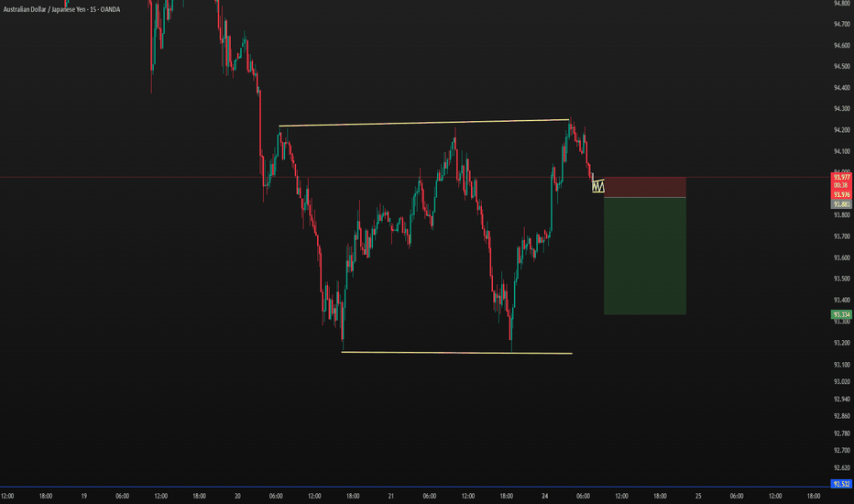Screen dimensions: 854x504
Task: Click the 93.020 price axis label
Action: pos(841,382)
